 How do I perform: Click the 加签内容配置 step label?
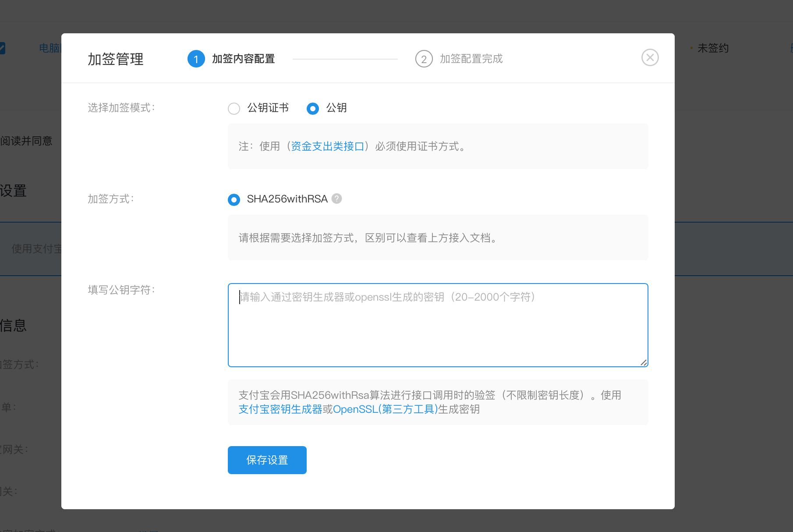tap(243, 58)
